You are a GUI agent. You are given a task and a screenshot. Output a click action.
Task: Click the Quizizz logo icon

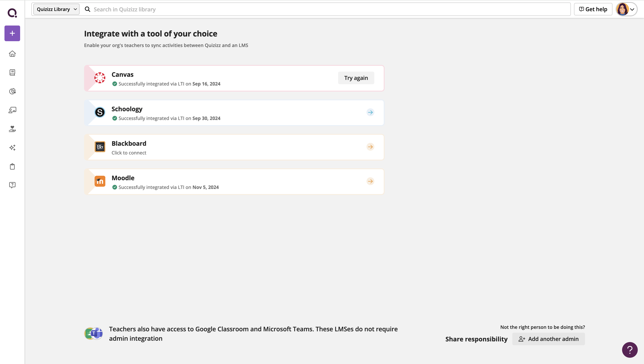click(12, 13)
